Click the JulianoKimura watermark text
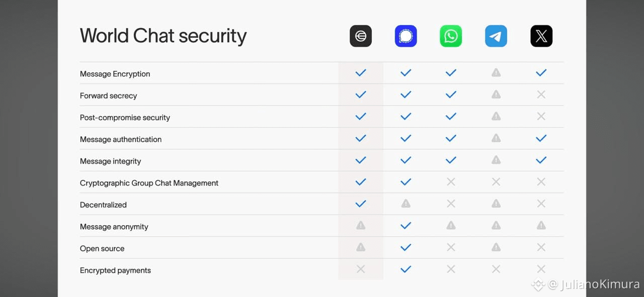 (594, 284)
